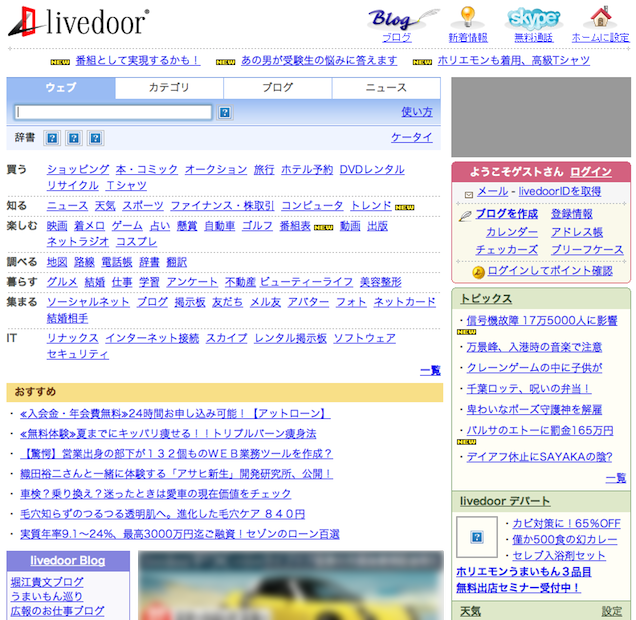Click the pen icon beside ブログを作成

pyautogui.click(x=465, y=216)
